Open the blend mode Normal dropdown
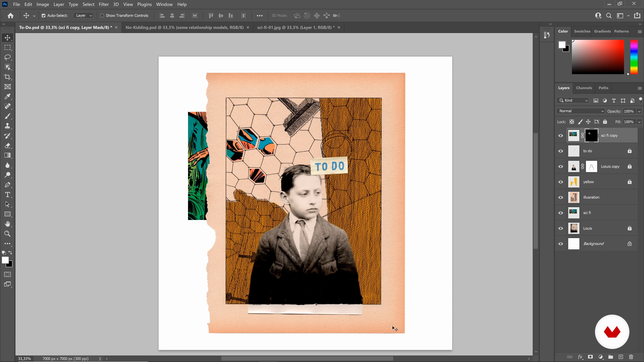Screen dimensions: 644x362 pyautogui.click(x=581, y=111)
